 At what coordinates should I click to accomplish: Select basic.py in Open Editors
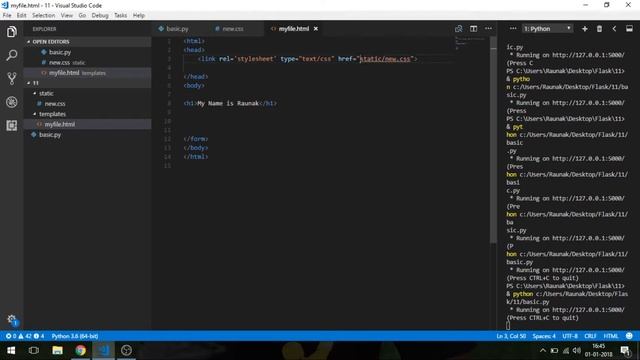click(x=88, y=52)
